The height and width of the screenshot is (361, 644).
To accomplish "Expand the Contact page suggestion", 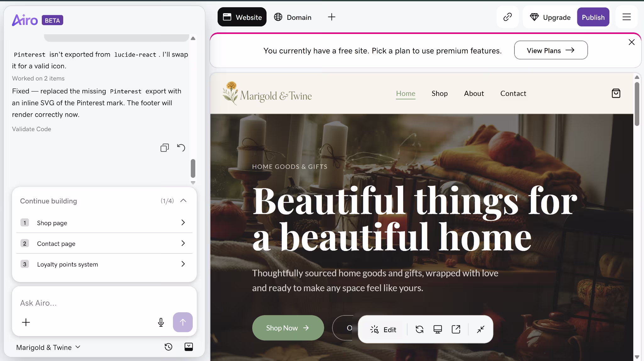I will tap(104, 243).
